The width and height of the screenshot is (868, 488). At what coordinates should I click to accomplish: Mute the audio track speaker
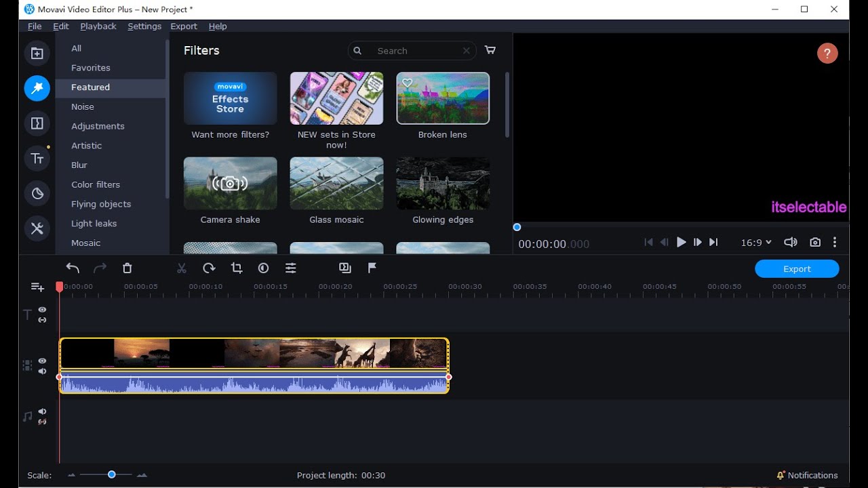coord(42,411)
